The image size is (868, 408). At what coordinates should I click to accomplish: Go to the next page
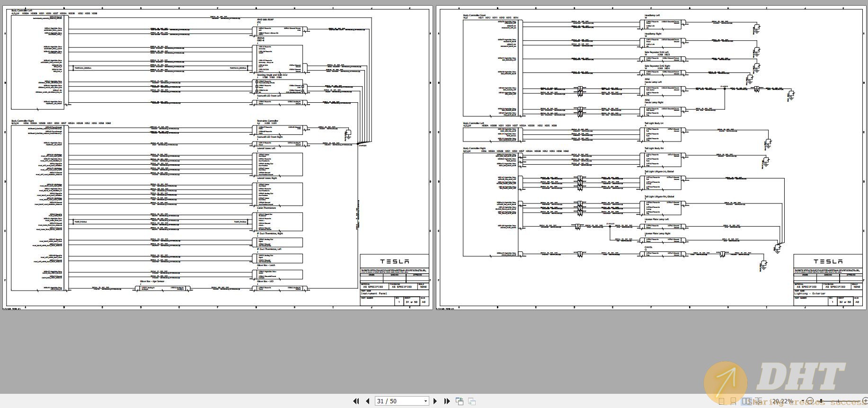coord(435,401)
